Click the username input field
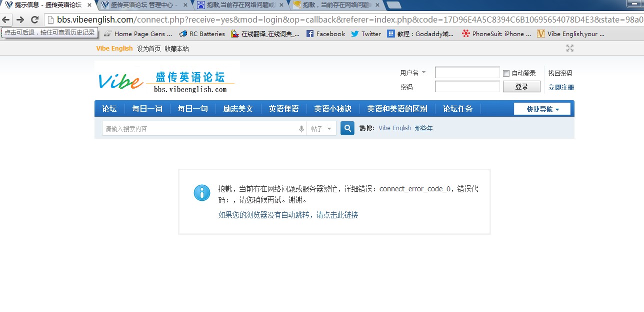644x312 pixels. pyautogui.click(x=467, y=73)
